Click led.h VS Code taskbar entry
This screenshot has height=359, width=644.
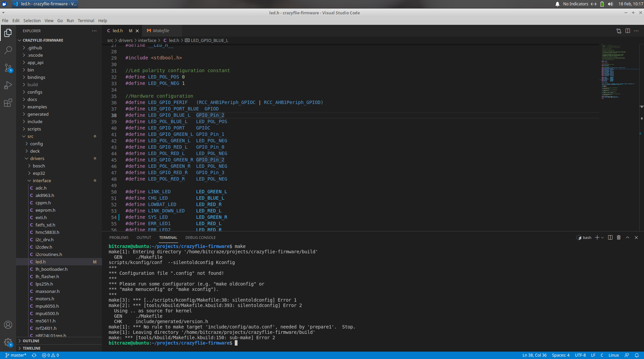[x=45, y=4]
